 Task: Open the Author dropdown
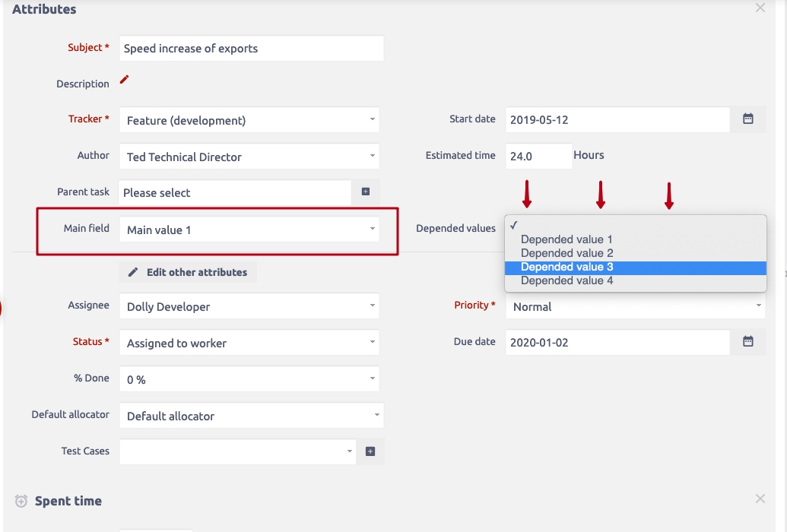point(249,157)
